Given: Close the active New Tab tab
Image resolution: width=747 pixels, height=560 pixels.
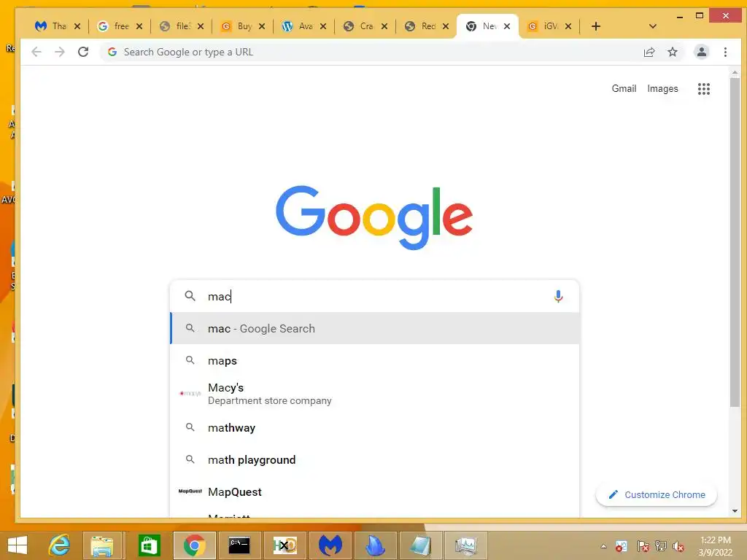Looking at the screenshot, I should click(x=507, y=26).
